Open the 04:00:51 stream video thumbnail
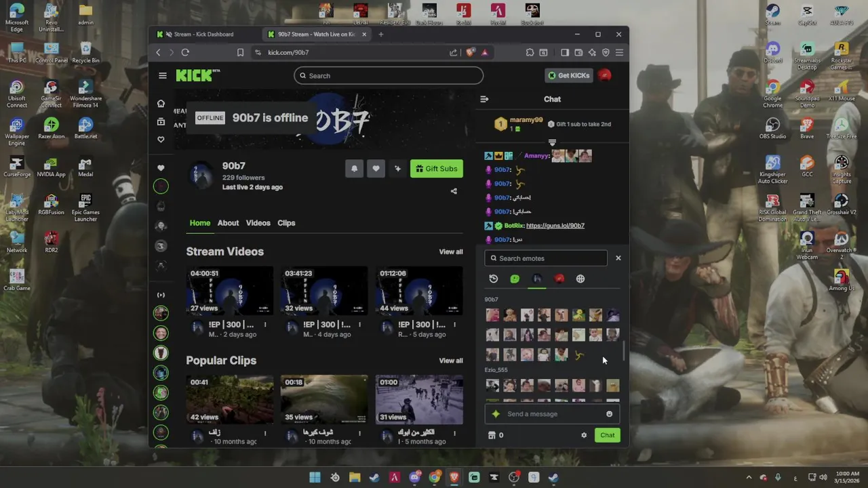 [230, 291]
